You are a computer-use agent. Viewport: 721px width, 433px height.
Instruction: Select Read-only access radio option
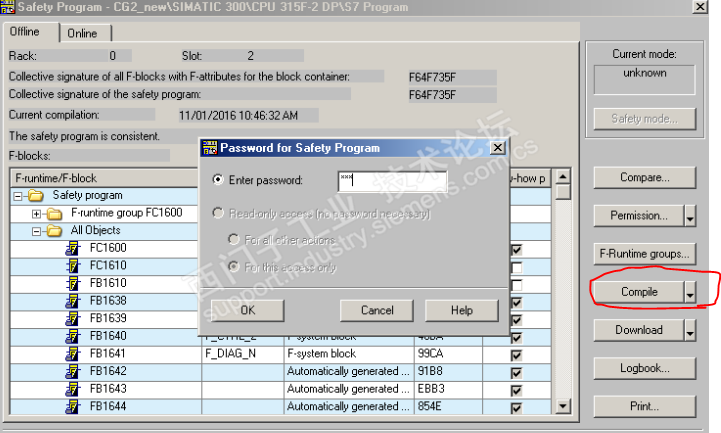218,213
